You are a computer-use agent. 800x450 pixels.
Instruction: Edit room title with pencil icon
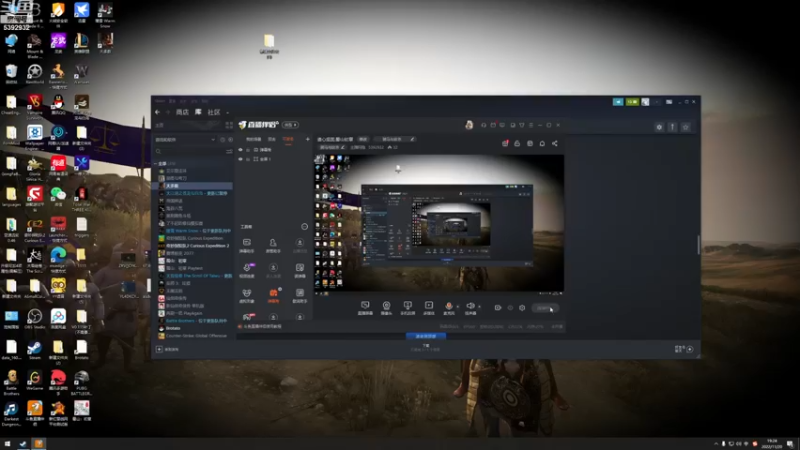(x=412, y=139)
